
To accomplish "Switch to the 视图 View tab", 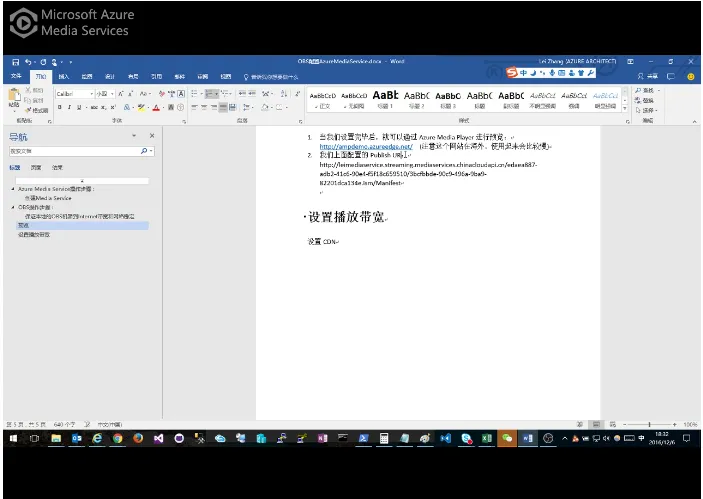I will [226, 77].
